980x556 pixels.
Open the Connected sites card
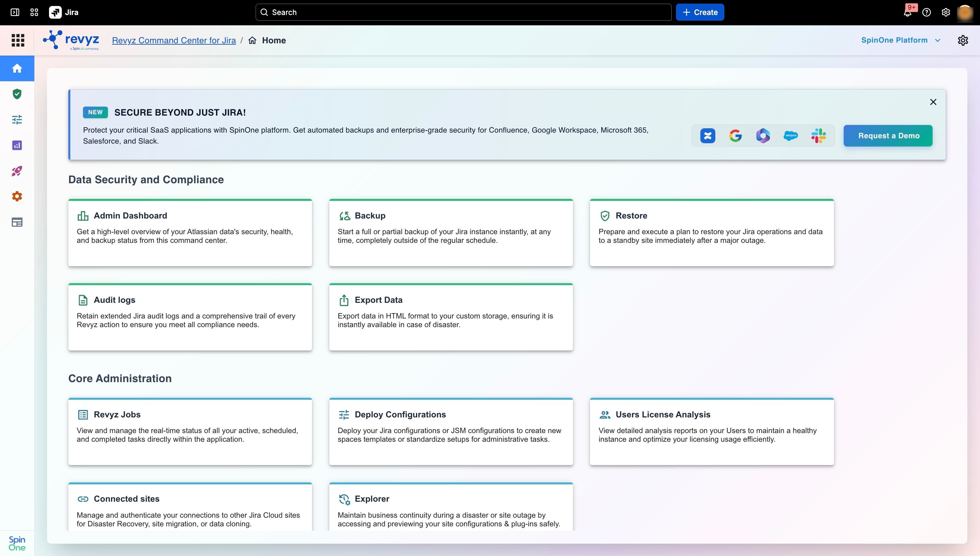(x=190, y=506)
